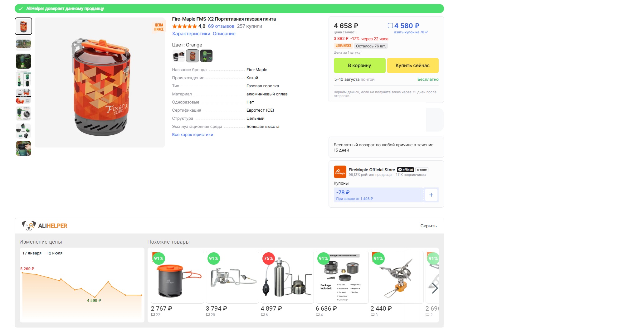This screenshot has height=329, width=644.
Task: Click the 'ЦЕНА НИЖЕ' badge on the main product image
Action: click(x=159, y=27)
